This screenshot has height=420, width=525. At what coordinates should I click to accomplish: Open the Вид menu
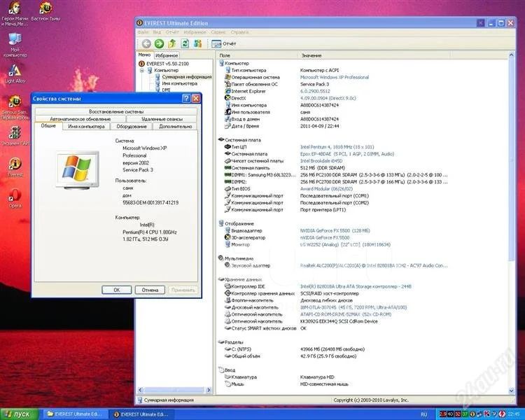pos(157,32)
